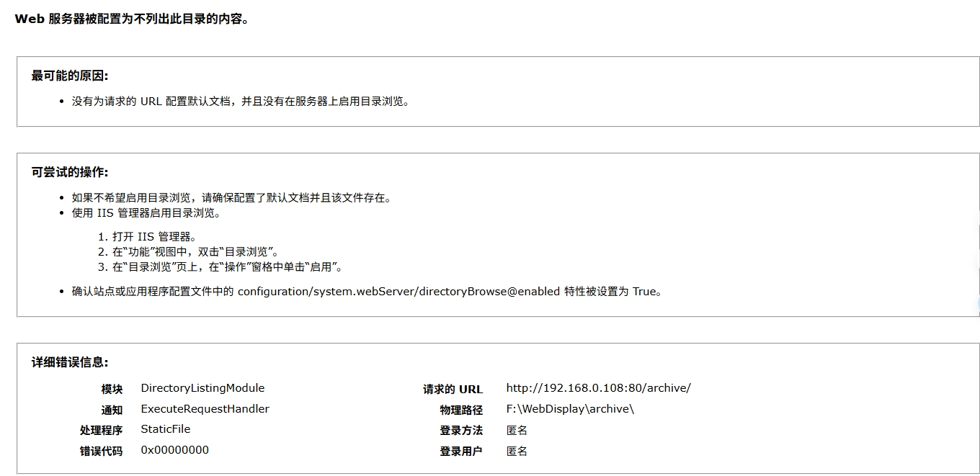The width and height of the screenshot is (980, 476).
Task: Select the path 'F:\WebDisplay\archive\'
Action: click(570, 409)
